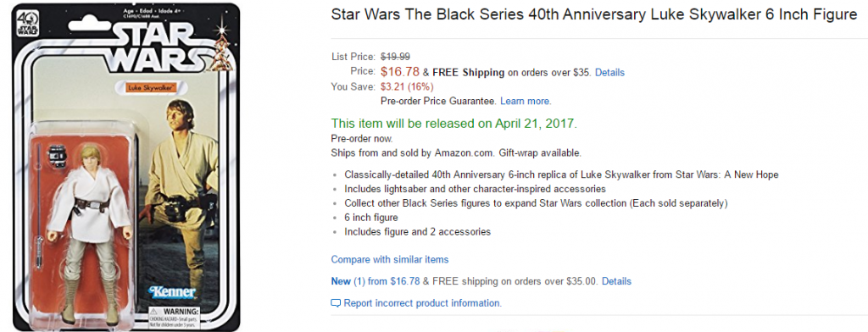
Task: Click the Ships from and sold by Amazon.com line
Action: [456, 152]
